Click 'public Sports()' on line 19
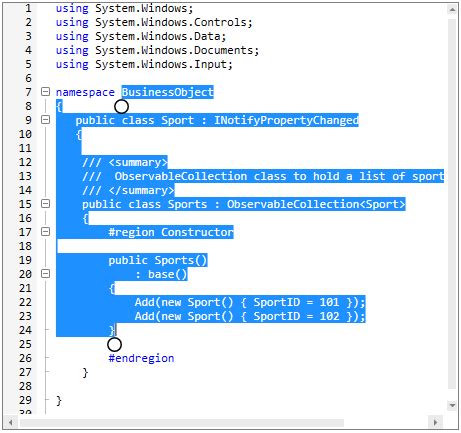The image size is (461, 433). tap(158, 260)
